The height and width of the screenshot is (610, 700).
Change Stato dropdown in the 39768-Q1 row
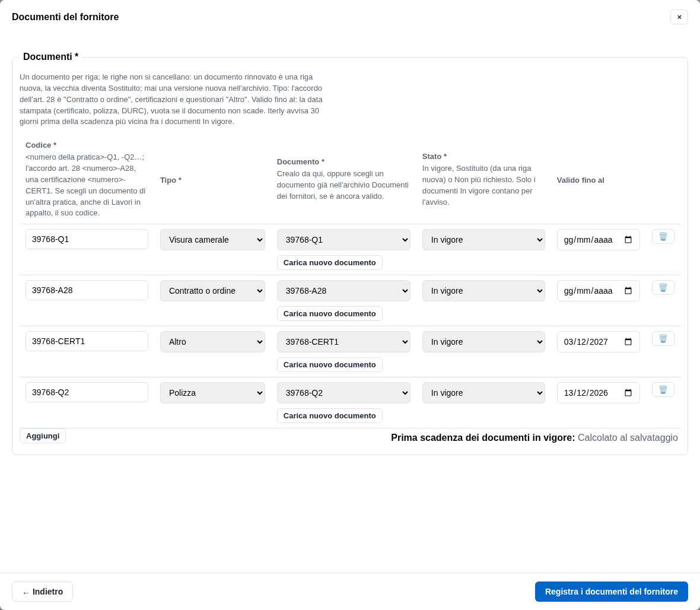click(483, 240)
